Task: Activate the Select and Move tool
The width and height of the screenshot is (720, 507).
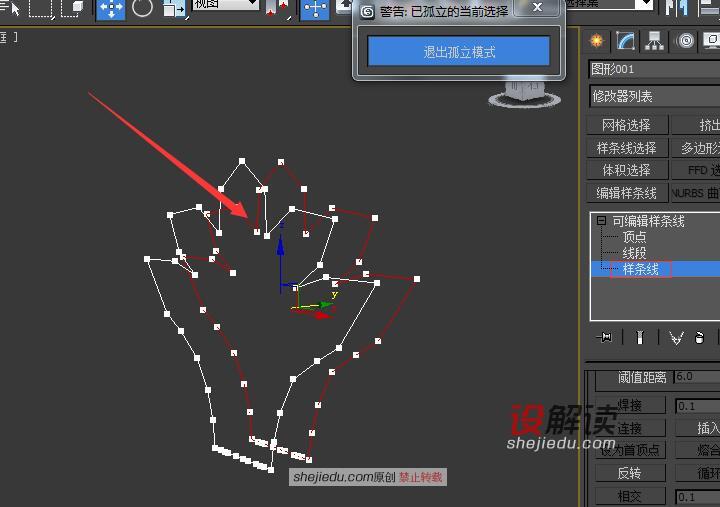Action: click(x=111, y=9)
